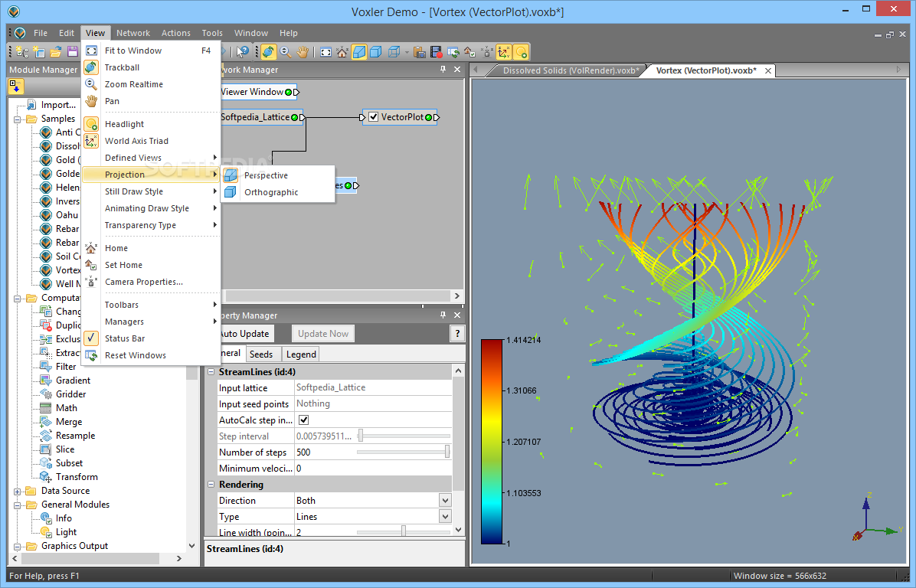Toggle the AutoCalc step interval checkbox
Viewport: 916px width, 588px height.
[x=304, y=420]
